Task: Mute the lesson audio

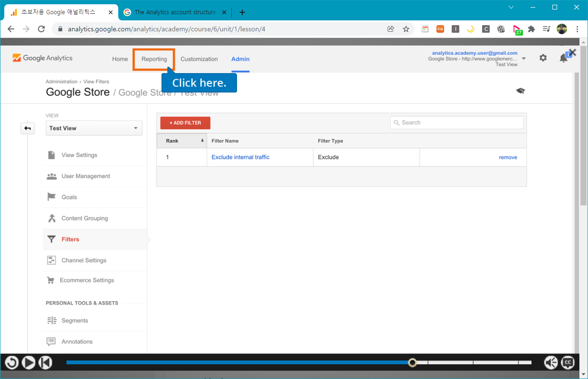Action: pyautogui.click(x=550, y=363)
